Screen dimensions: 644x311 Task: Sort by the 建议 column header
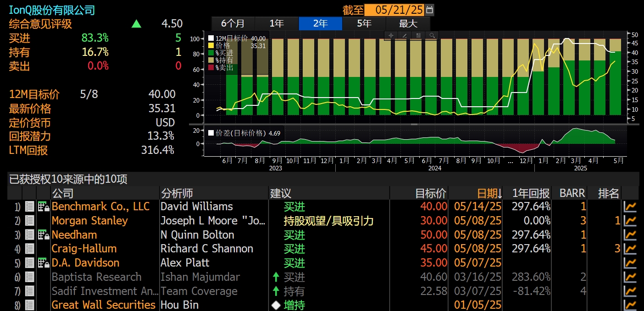point(281,193)
